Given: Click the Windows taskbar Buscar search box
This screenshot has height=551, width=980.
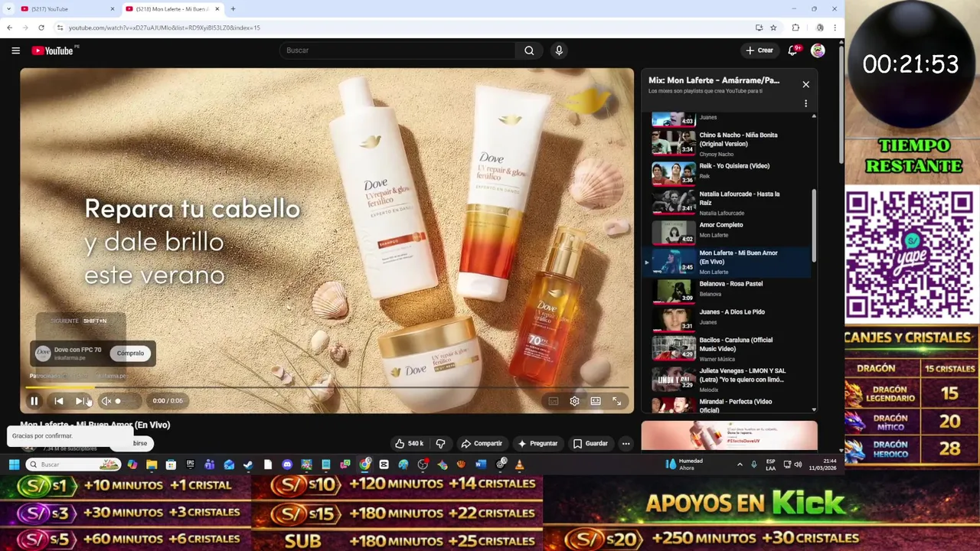Looking at the screenshot, I should tap(73, 465).
